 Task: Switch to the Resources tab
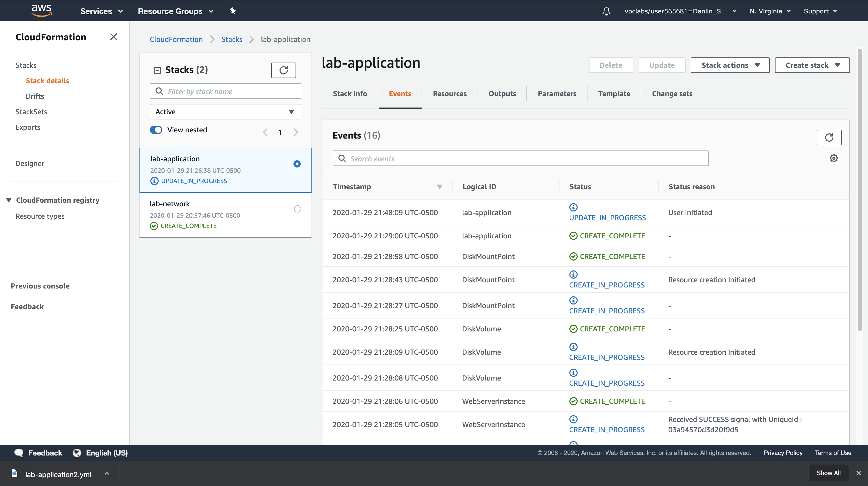click(450, 93)
